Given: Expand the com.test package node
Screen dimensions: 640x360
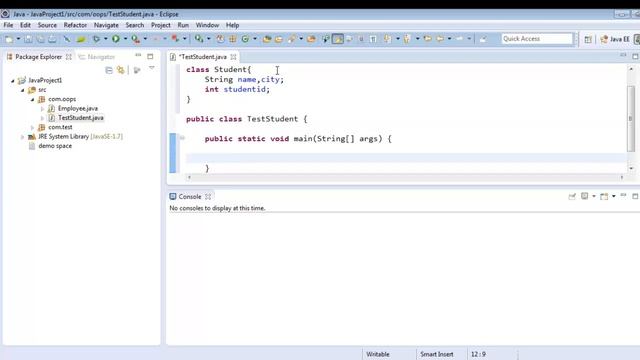Looking at the screenshot, I should [x=33, y=128].
